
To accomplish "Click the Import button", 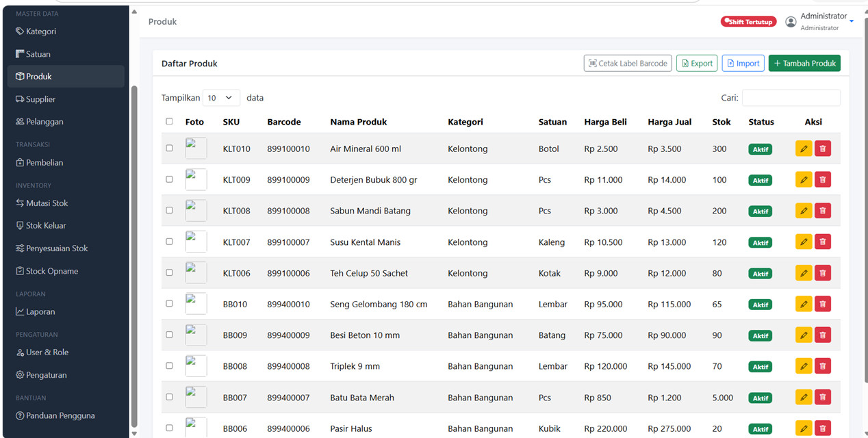I will pyautogui.click(x=743, y=63).
